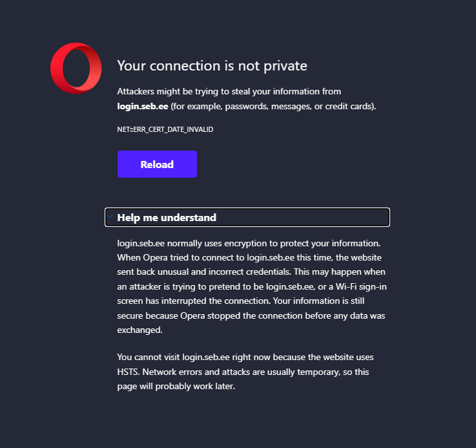Collapse the Help me understand section

tap(167, 217)
